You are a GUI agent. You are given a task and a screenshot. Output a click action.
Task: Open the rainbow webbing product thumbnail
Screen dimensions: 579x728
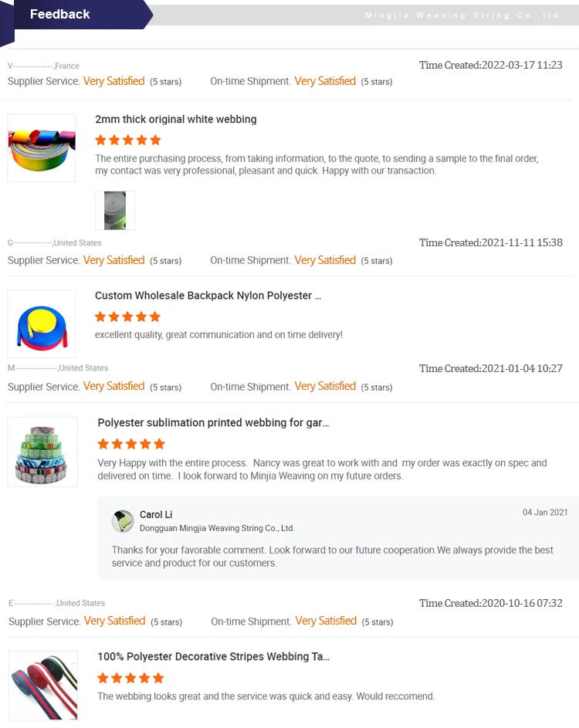[42, 147]
